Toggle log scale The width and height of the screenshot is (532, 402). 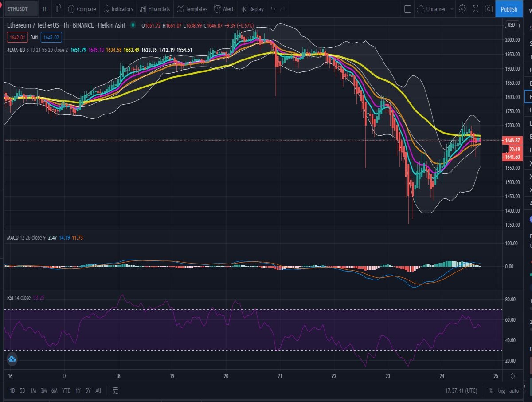(501, 391)
